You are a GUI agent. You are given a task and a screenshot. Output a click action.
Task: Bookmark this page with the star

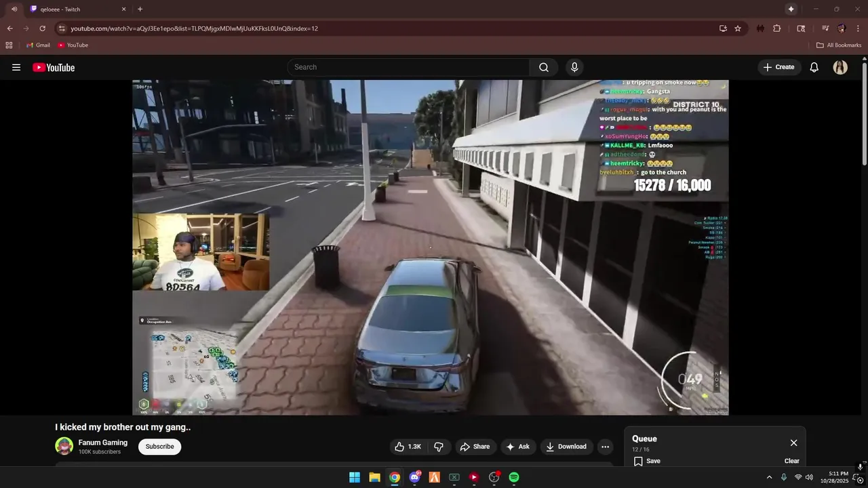[x=738, y=28]
